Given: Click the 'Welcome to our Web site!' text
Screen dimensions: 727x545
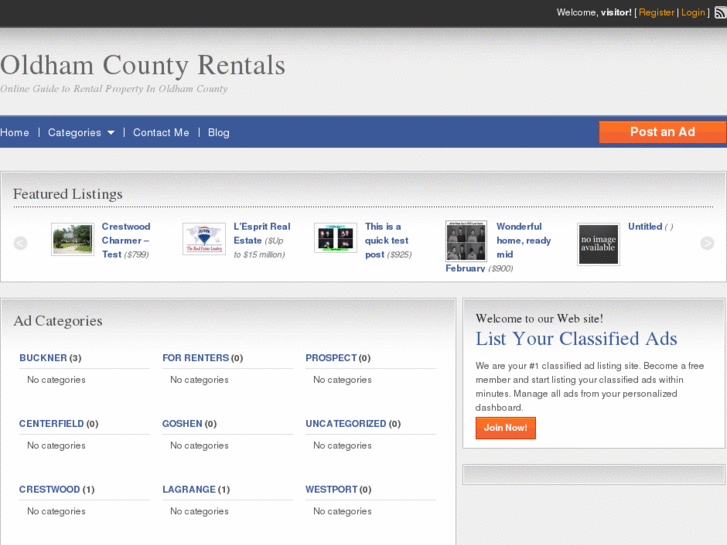Looking at the screenshot, I should click(539, 319).
